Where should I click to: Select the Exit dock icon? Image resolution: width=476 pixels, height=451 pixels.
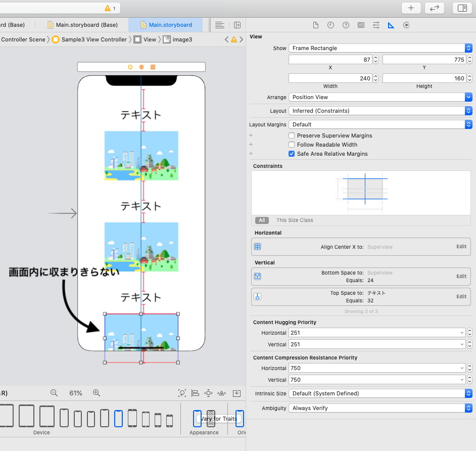pyautogui.click(x=153, y=67)
